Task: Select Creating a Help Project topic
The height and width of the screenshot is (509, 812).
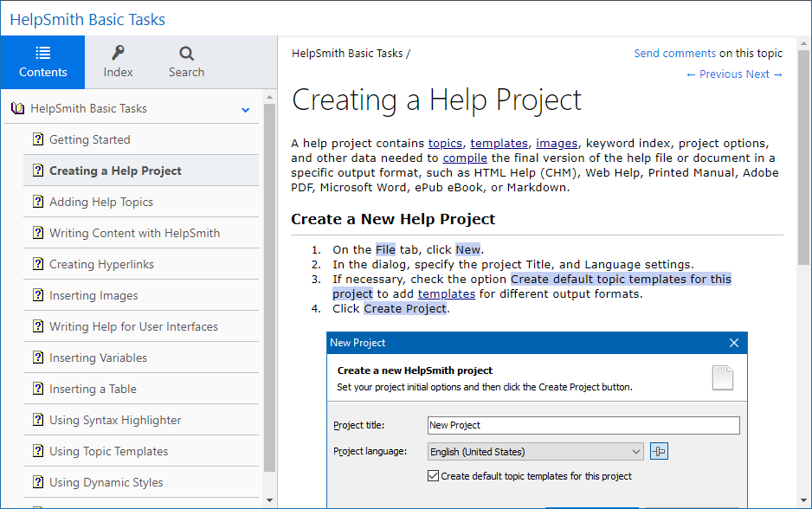Action: coord(141,171)
